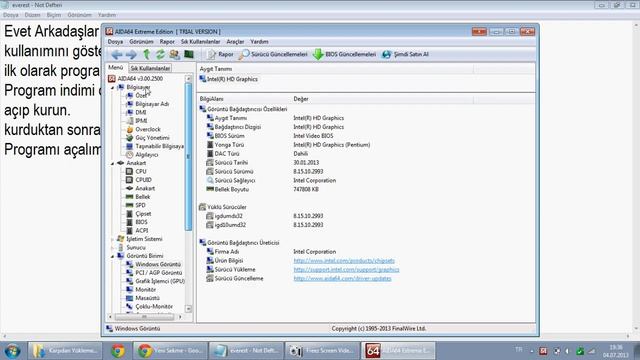Open Düzen menu in Not Defteri window
Image resolution: width=640 pixels, height=360 pixels.
click(x=33, y=15)
